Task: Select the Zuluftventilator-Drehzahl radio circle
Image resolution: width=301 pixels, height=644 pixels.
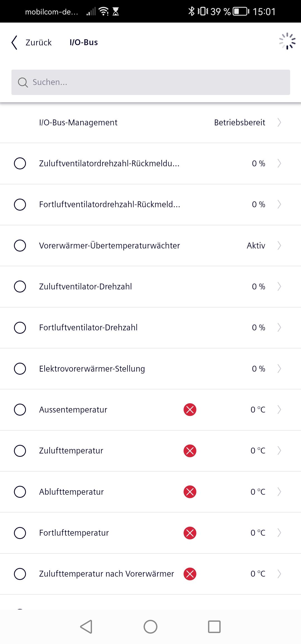Action: click(20, 286)
